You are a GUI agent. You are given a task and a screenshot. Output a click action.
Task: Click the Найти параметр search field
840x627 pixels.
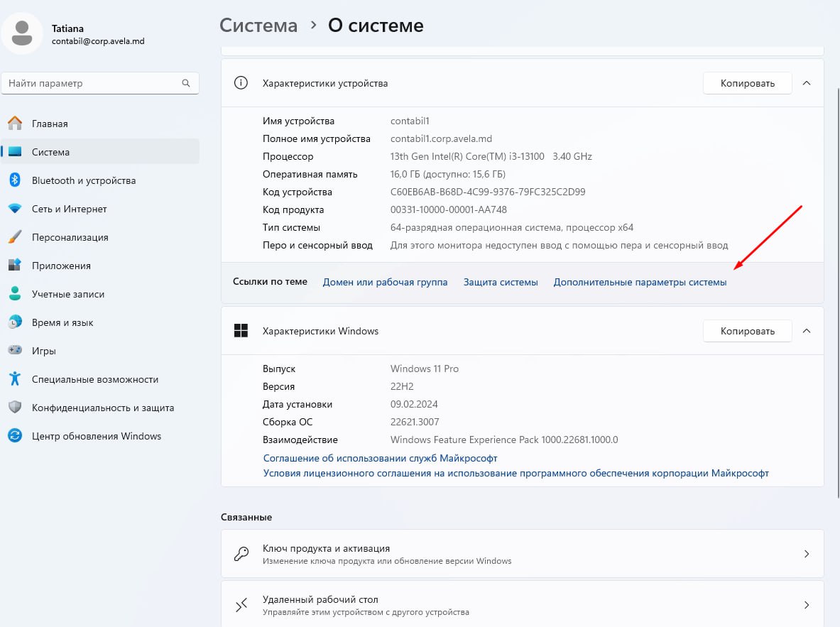(100, 83)
